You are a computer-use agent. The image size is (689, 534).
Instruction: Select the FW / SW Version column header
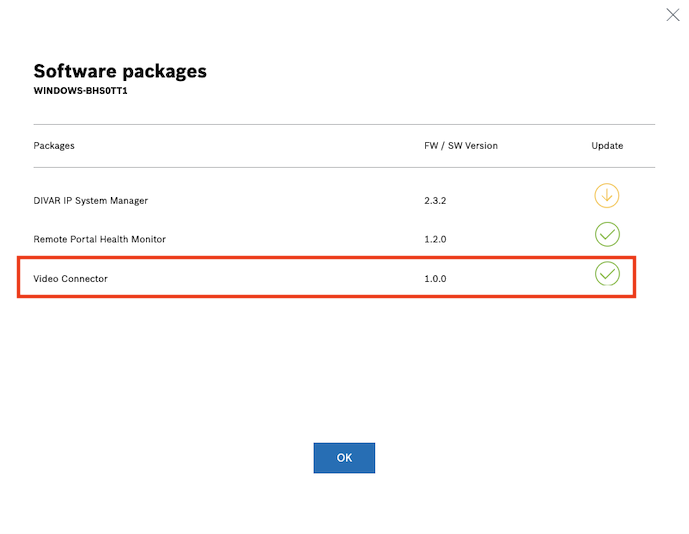click(460, 146)
